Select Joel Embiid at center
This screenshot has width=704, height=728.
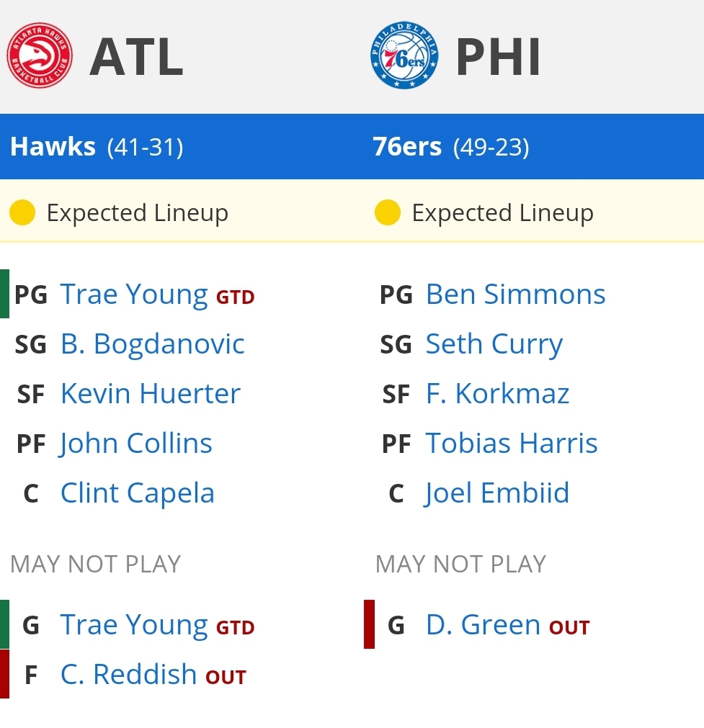tap(496, 493)
